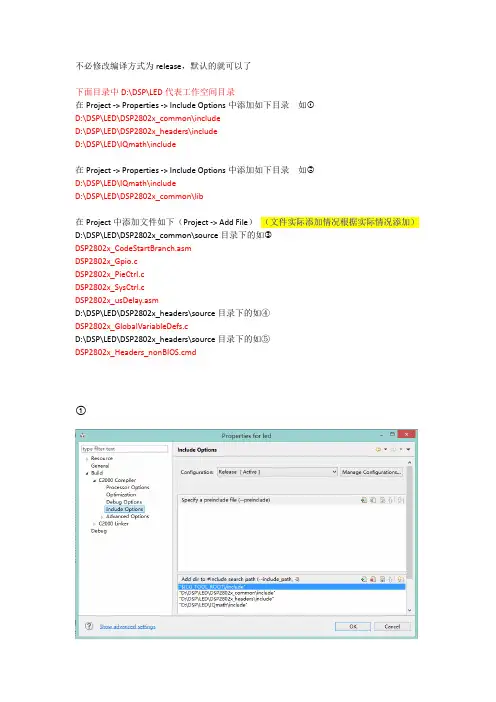Expand the Resource tree node

click(87, 458)
